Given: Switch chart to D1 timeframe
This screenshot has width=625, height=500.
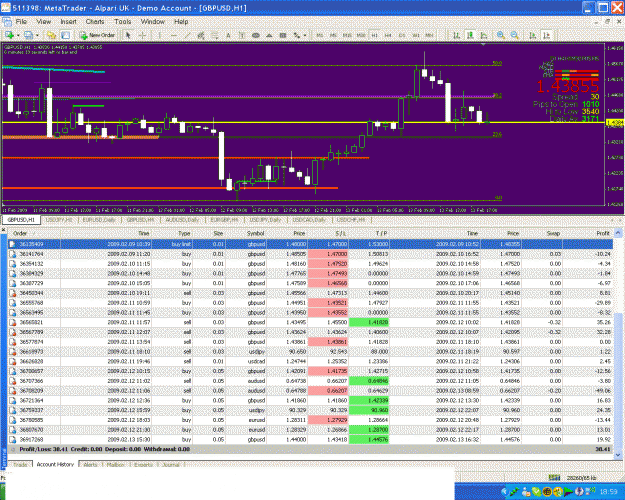Looking at the screenshot, I should (402, 35).
